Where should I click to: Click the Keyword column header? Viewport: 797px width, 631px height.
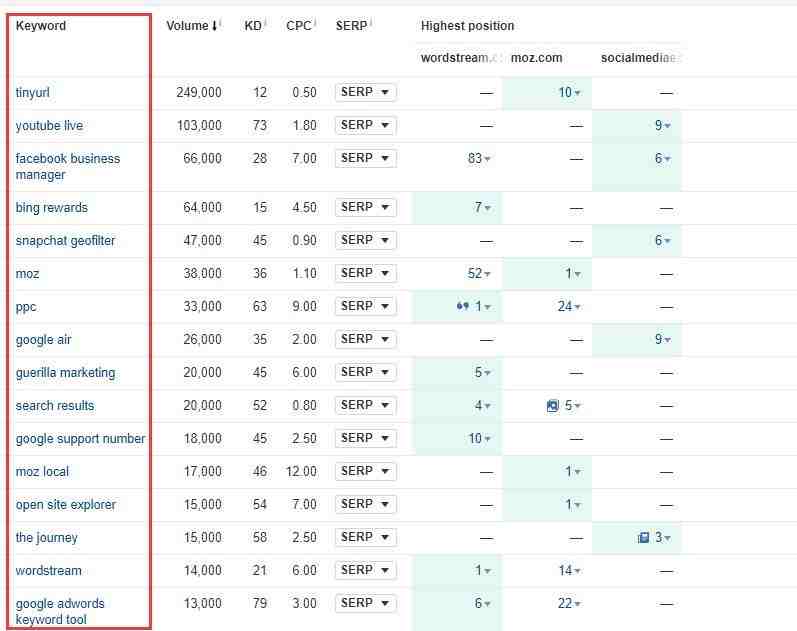(41, 25)
